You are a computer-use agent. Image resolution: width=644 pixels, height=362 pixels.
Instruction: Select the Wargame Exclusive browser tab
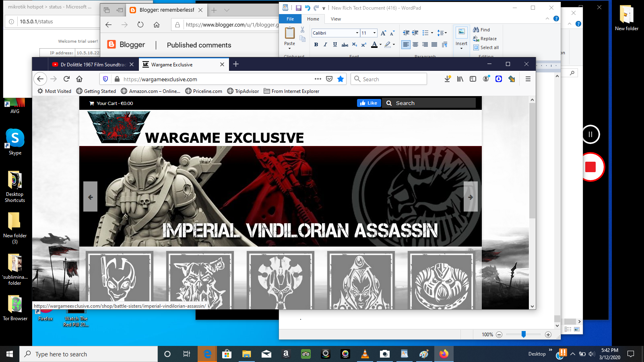coord(184,64)
